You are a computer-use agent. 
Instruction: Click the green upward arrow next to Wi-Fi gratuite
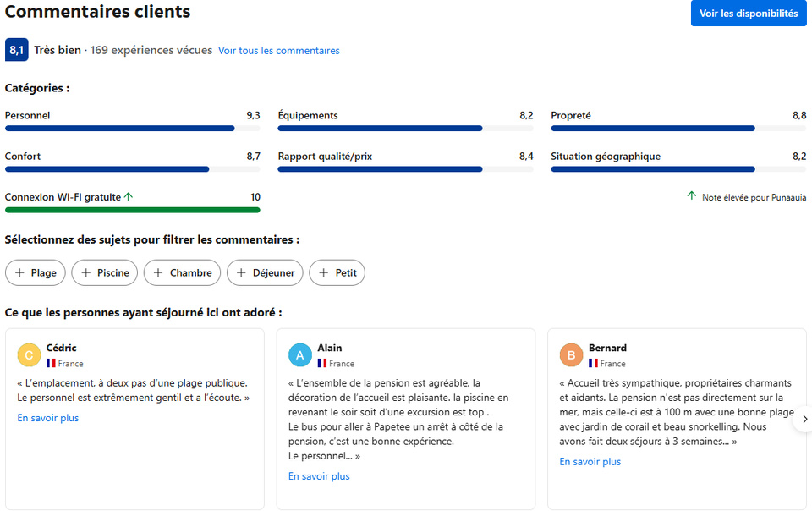point(129,195)
